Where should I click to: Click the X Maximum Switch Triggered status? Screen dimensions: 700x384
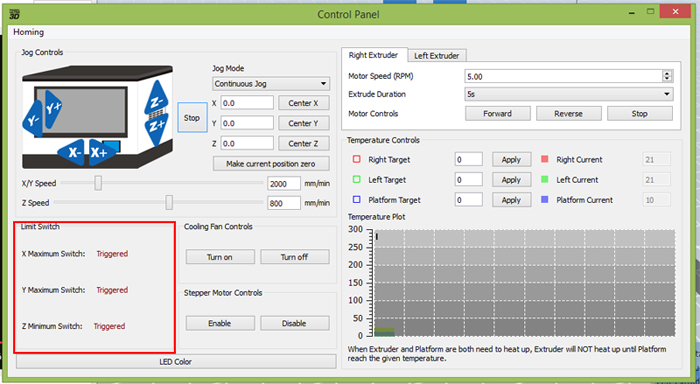point(112,254)
